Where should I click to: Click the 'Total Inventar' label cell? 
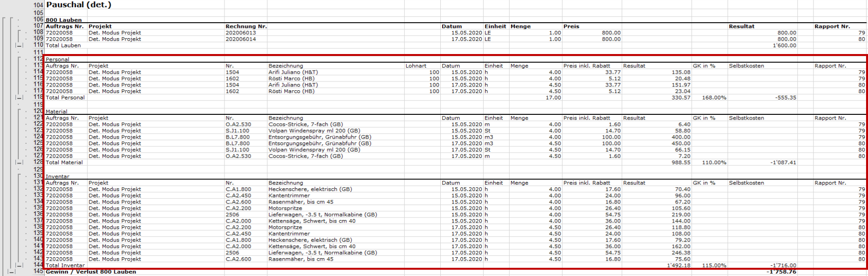tap(66, 265)
